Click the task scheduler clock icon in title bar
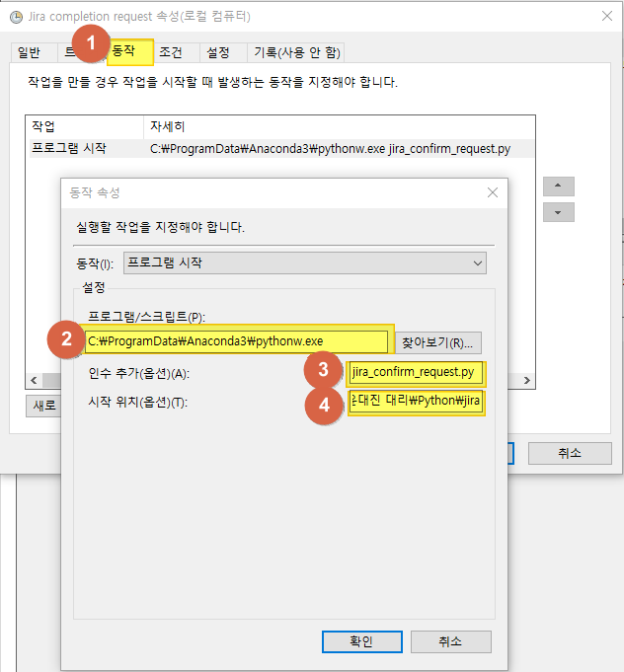Screen dimensions: 624x672 pos(17,17)
